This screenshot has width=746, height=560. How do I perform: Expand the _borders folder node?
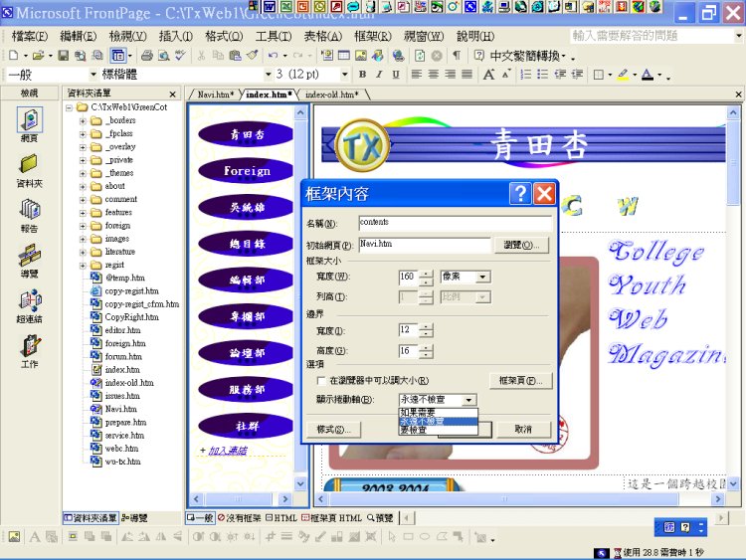pyautogui.click(x=84, y=120)
